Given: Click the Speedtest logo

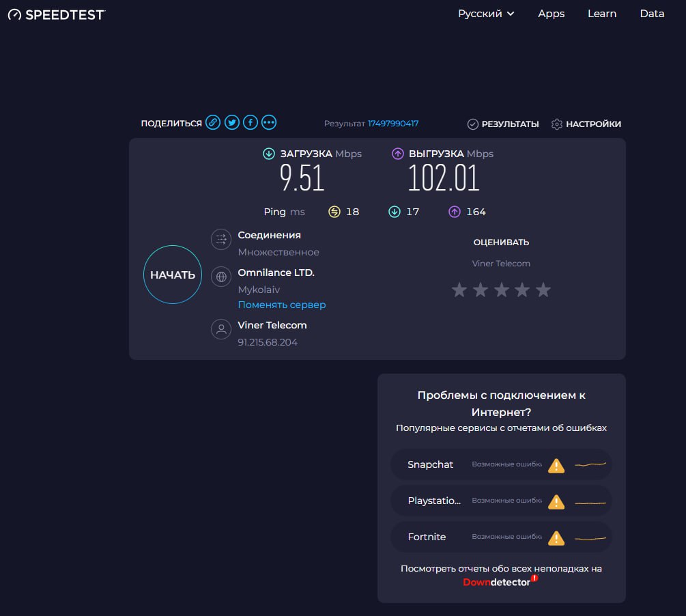Looking at the screenshot, I should pyautogui.click(x=57, y=15).
